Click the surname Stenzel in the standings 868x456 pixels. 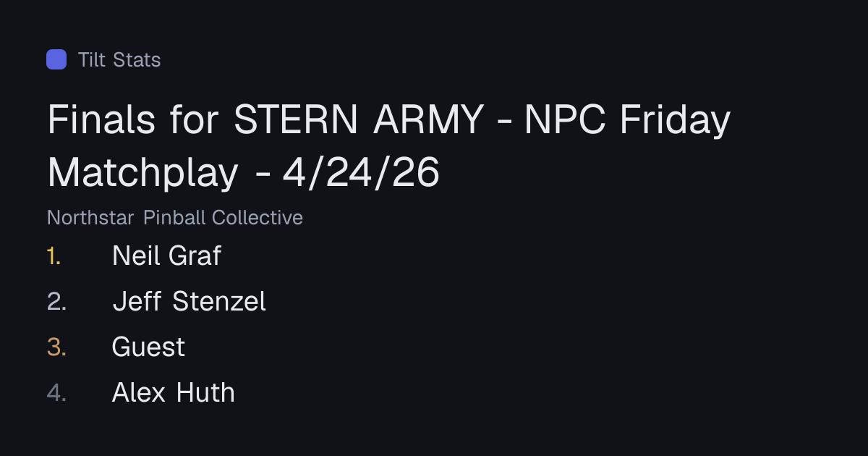(x=219, y=301)
